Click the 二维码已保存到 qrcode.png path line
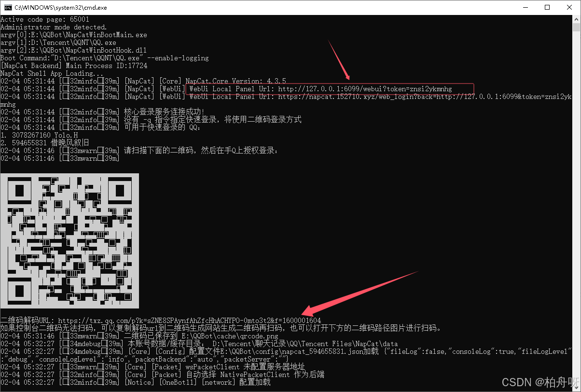 click(139, 336)
